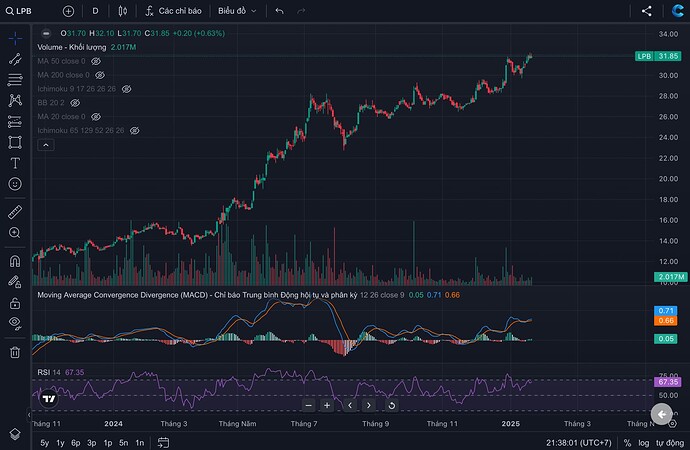The image size is (690, 450).
Task: Click the tự động auto scale button
Action: click(x=669, y=442)
